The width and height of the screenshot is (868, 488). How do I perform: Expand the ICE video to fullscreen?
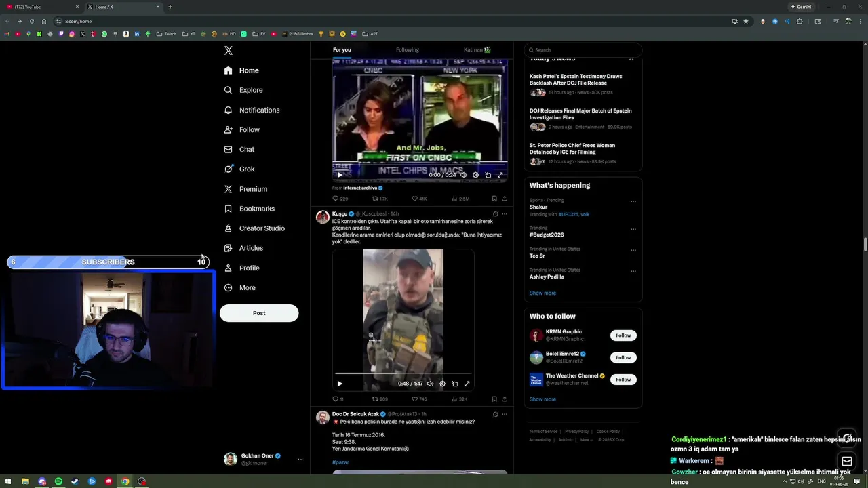(467, 384)
